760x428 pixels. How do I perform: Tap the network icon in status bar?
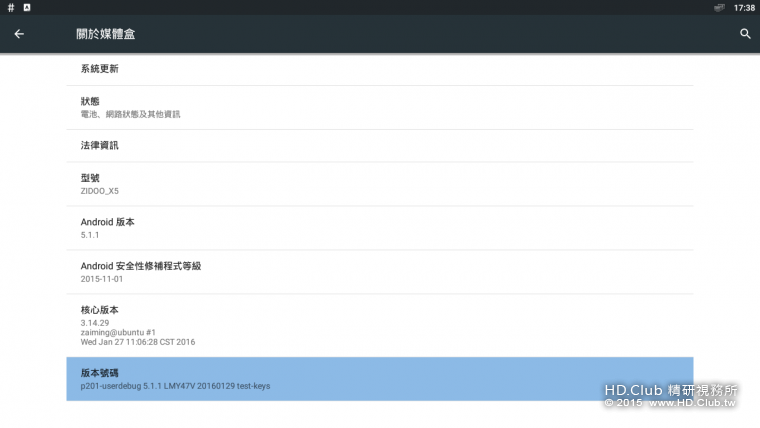tap(719, 7)
